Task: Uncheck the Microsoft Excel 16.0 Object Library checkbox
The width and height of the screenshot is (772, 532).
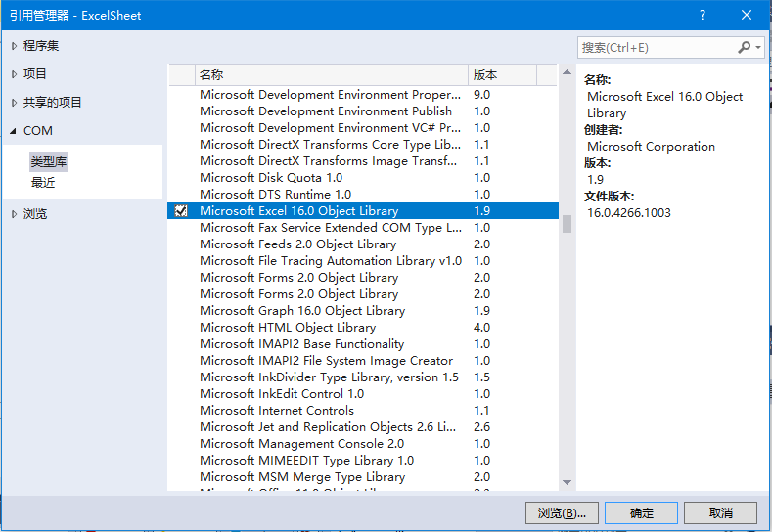Action: [x=181, y=211]
